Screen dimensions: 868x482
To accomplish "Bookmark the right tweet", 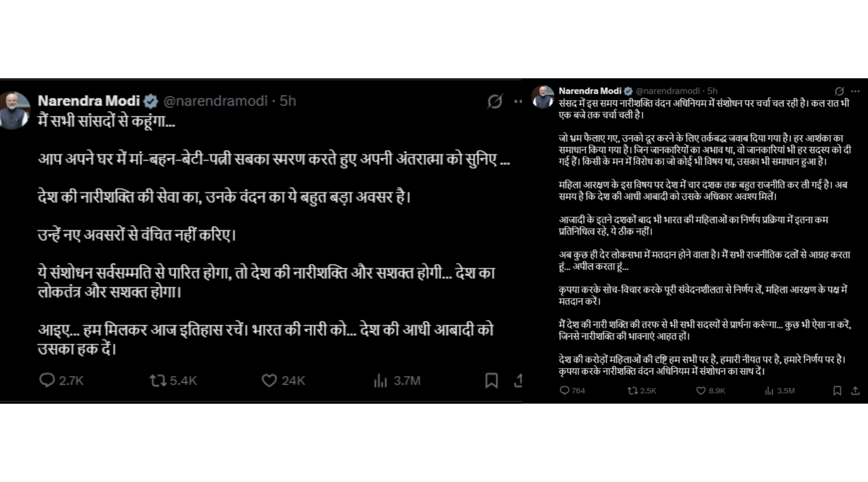I will [x=837, y=390].
